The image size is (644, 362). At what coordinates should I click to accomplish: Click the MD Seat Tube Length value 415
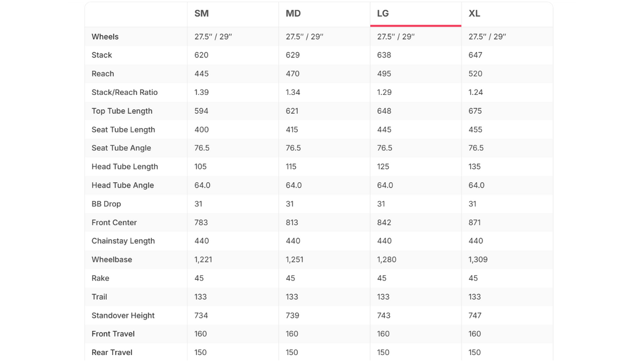click(x=292, y=130)
